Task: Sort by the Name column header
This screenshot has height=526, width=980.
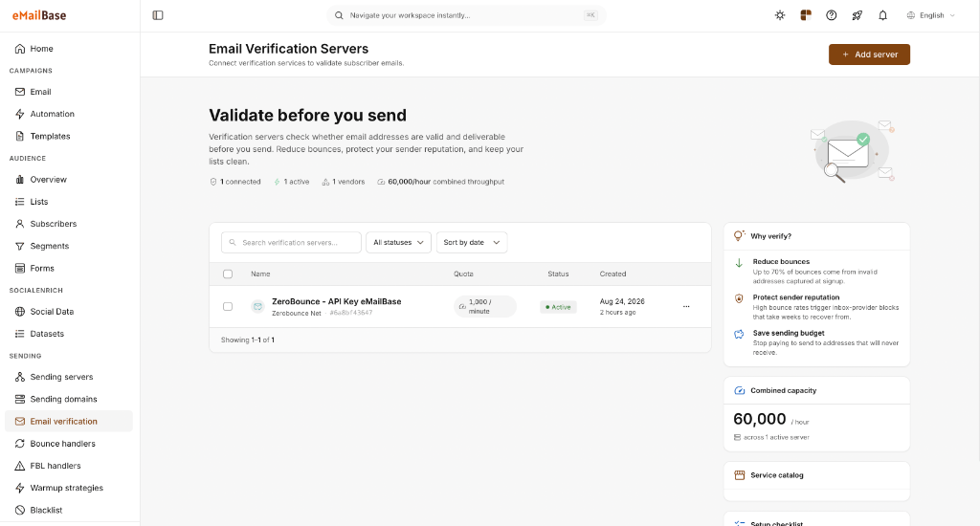Action: coord(260,274)
